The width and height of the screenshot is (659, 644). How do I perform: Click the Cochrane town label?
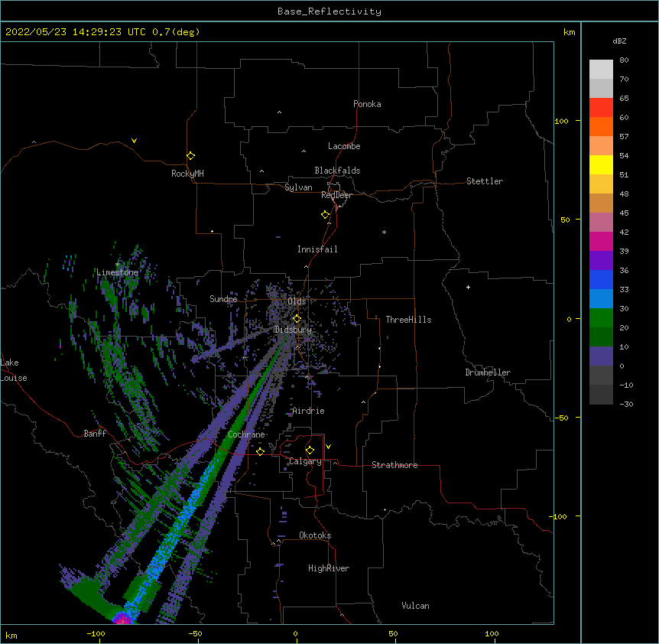(x=246, y=434)
